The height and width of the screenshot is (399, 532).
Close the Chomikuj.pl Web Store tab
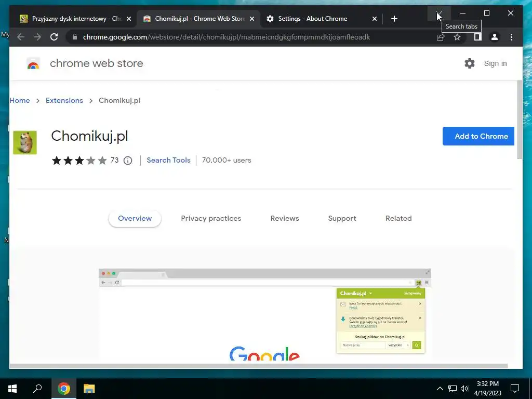click(x=252, y=19)
